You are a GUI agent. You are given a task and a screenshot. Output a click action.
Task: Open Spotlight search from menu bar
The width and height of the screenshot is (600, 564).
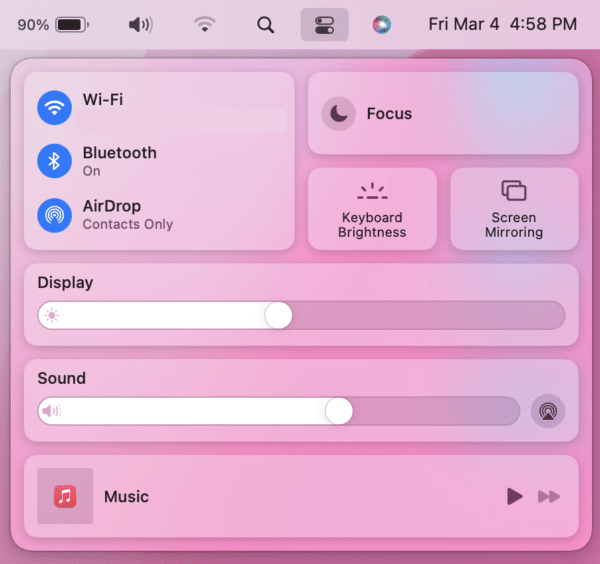(266, 24)
